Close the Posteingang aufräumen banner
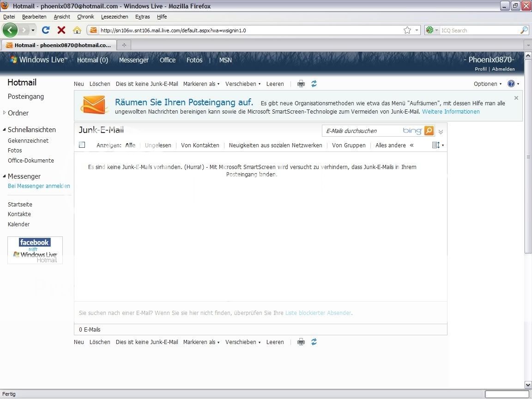Viewport: 532px width, 399px height. point(516,98)
